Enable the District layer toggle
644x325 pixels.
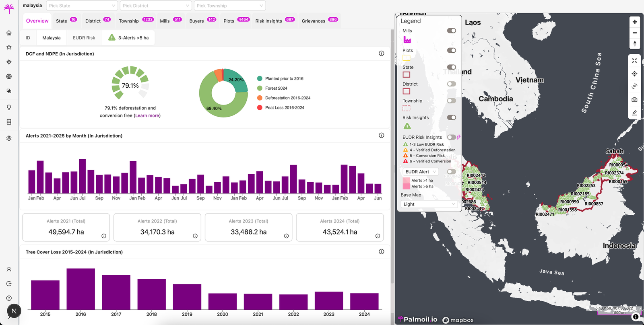point(452,84)
